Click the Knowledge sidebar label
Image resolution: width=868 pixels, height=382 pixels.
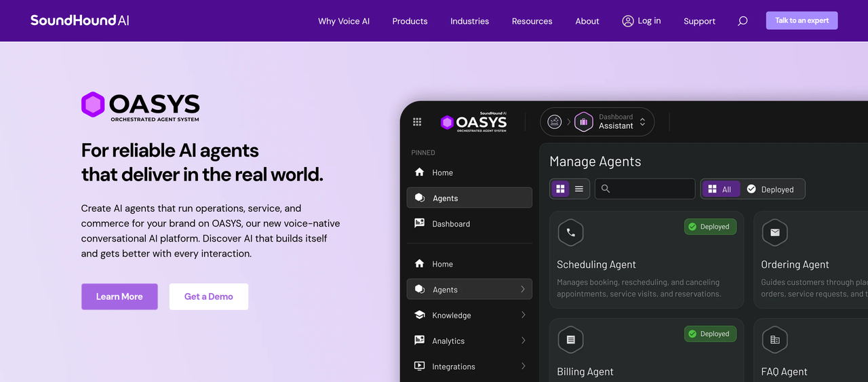452,316
